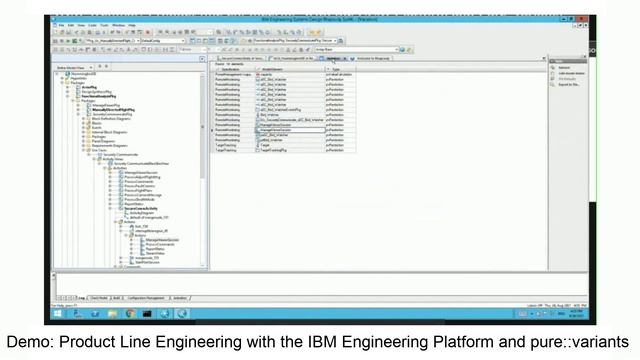Select the Animation output tab
Screen dimensions: 640x360
point(180,298)
